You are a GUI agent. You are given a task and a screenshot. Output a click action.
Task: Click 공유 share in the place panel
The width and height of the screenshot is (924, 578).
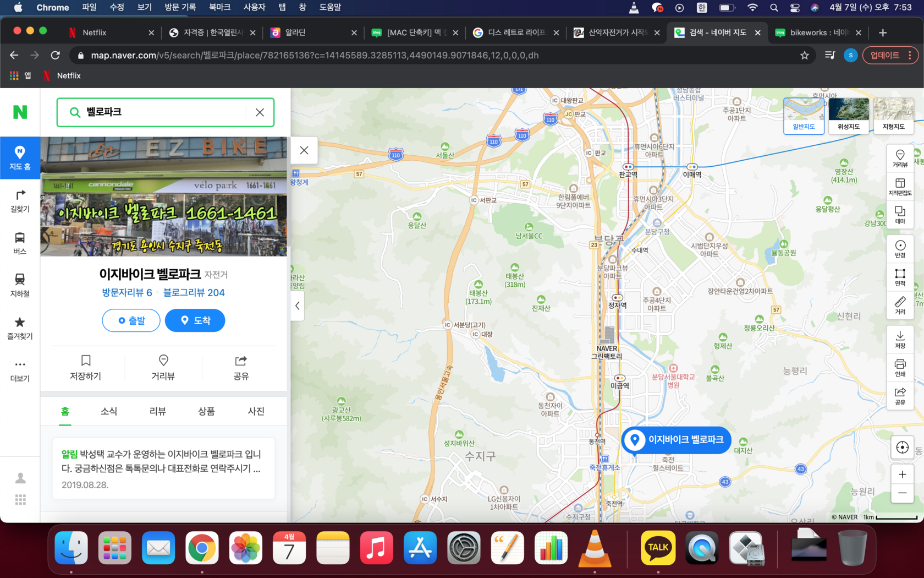tap(241, 368)
